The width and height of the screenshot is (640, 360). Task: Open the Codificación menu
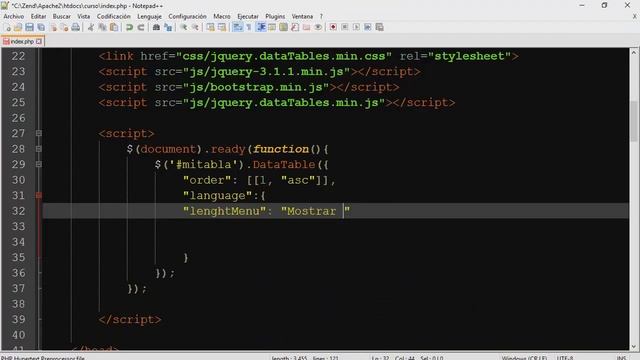[x=113, y=16]
